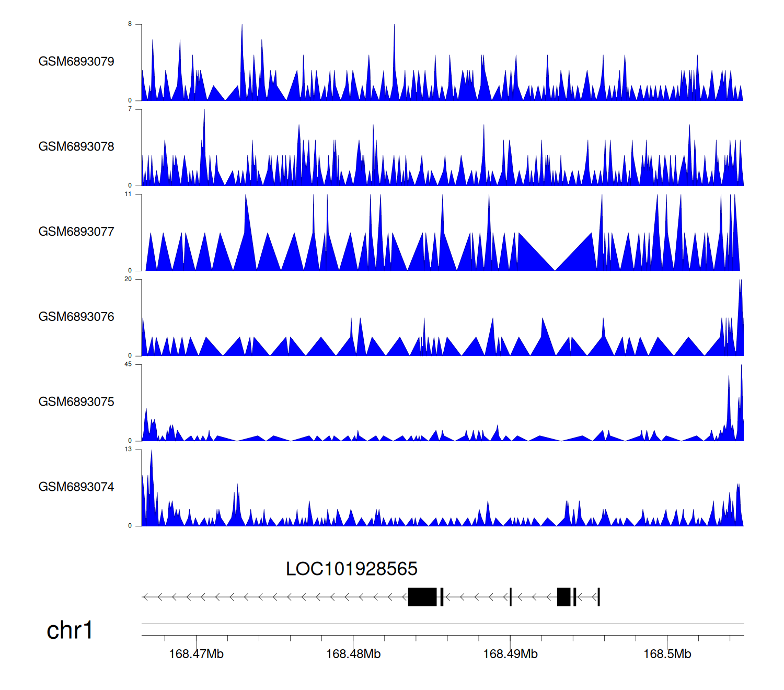
Task: Select the 168.48Mb position label
Action: pos(353,654)
